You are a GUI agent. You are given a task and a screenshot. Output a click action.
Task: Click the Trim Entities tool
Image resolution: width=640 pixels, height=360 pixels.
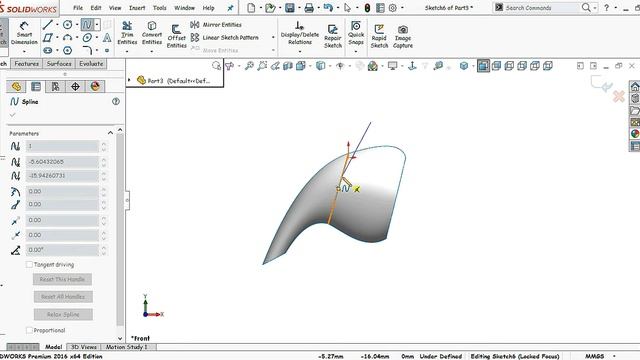pos(127,33)
